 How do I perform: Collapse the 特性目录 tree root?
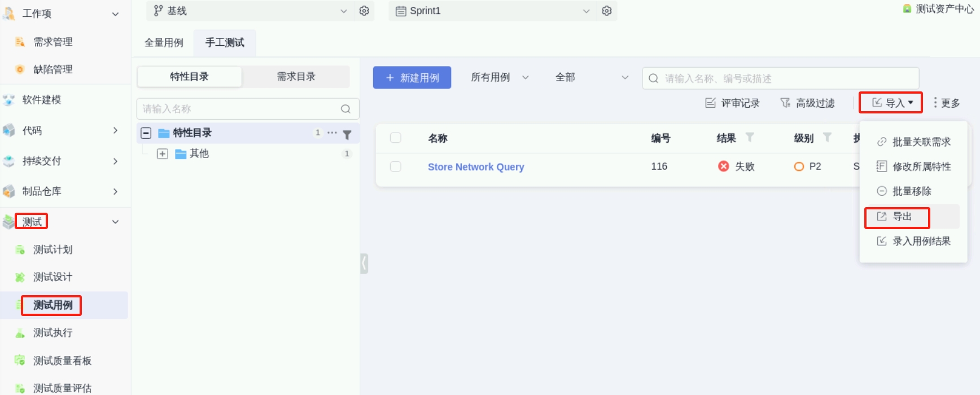[x=146, y=133]
